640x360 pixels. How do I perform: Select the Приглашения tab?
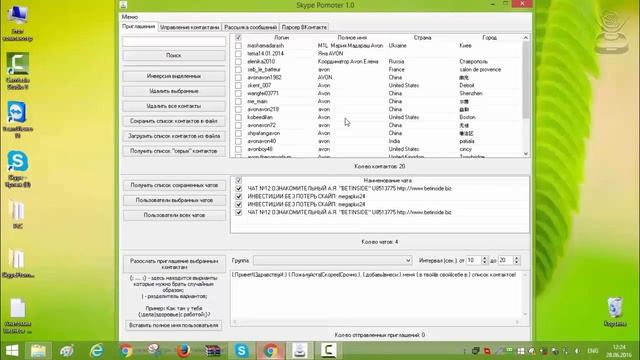pyautogui.click(x=139, y=27)
